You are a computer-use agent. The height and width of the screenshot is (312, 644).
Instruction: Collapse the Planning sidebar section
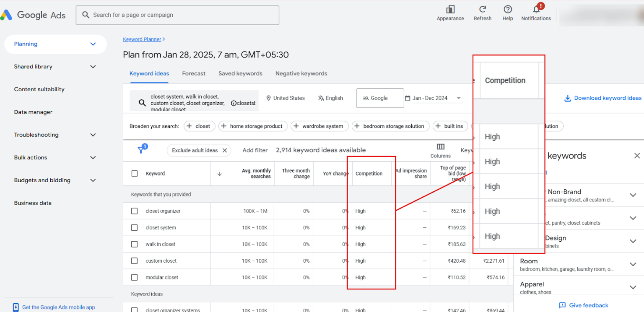tap(93, 44)
